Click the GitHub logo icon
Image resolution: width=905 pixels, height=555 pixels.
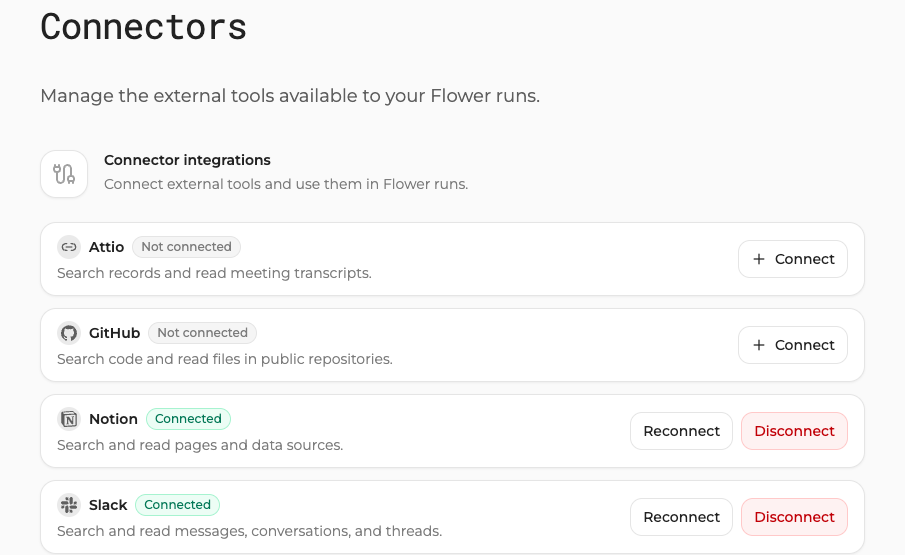coord(69,333)
